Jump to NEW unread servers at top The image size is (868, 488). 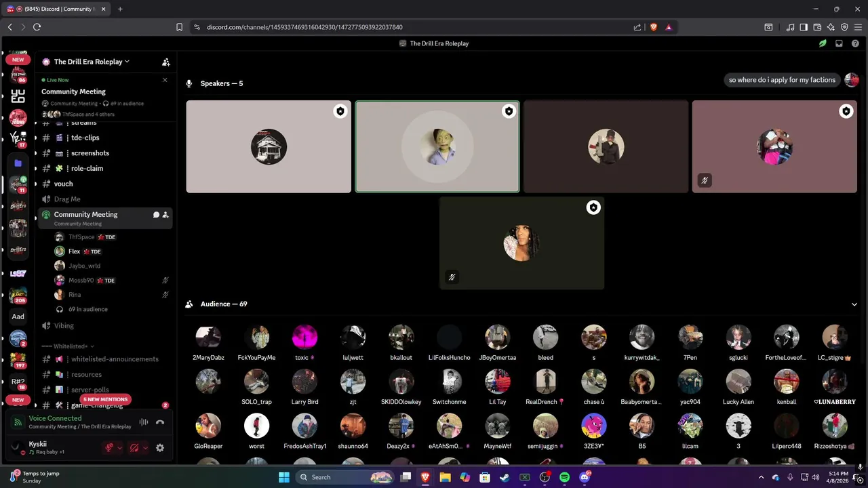(18, 60)
